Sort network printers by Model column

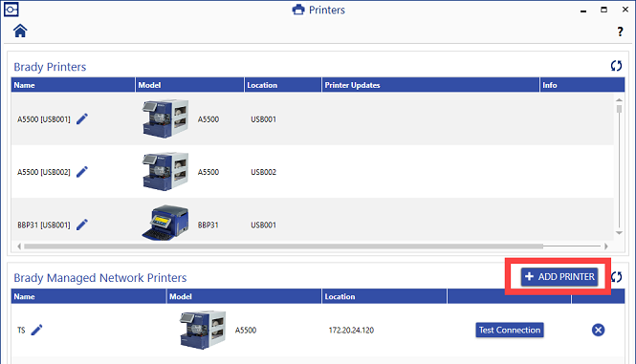point(244,296)
